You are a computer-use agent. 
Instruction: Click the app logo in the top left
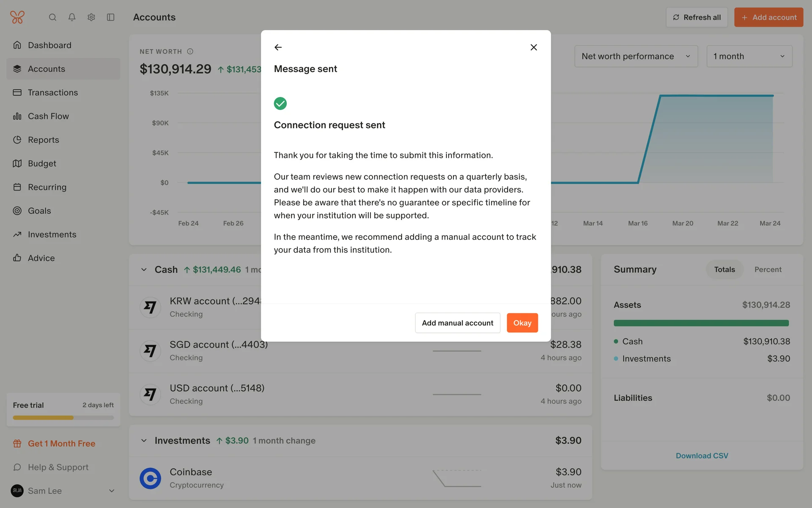click(17, 17)
